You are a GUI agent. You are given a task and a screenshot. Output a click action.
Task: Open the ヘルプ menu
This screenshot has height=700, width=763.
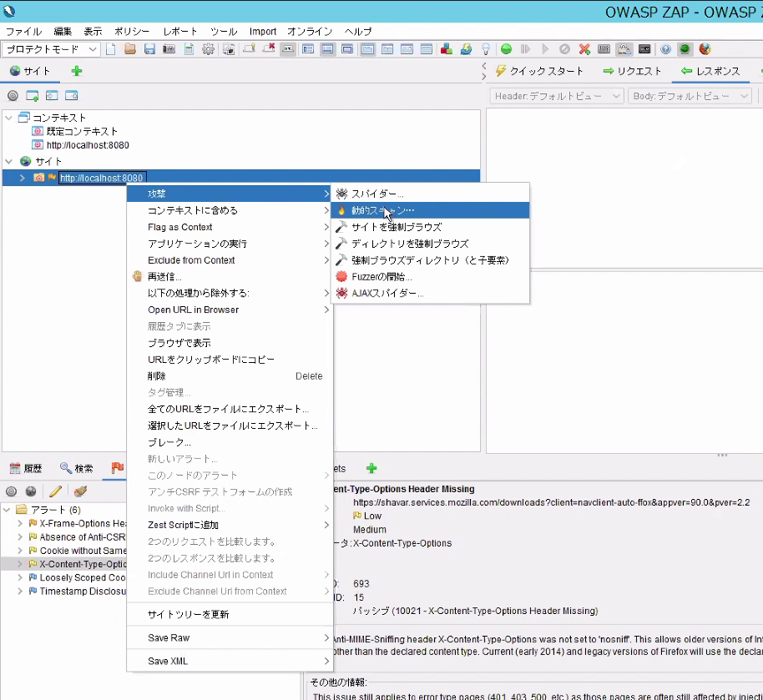click(358, 32)
